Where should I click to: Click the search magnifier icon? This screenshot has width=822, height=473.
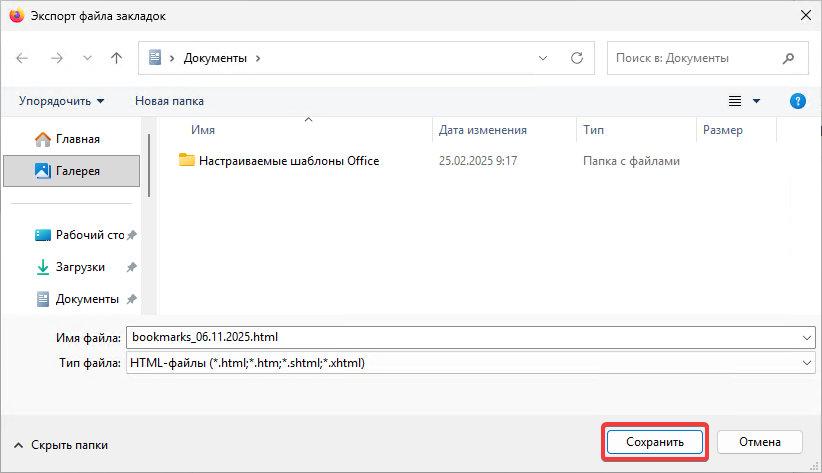(x=789, y=58)
